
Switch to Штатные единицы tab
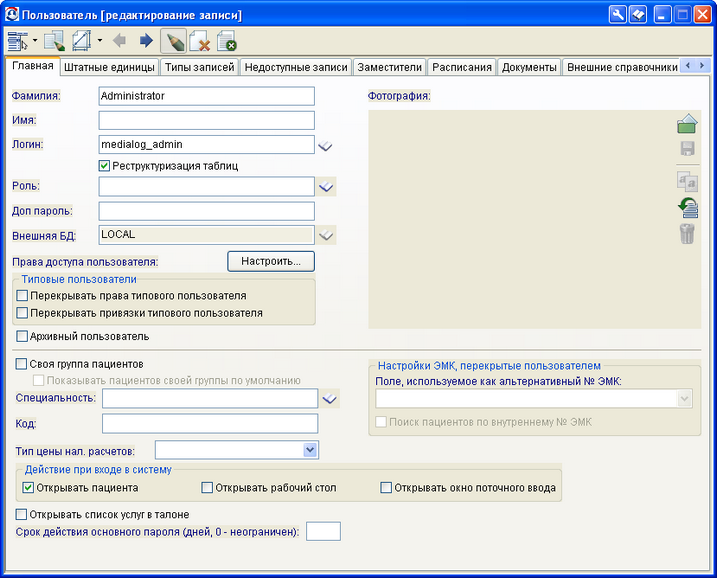click(109, 67)
